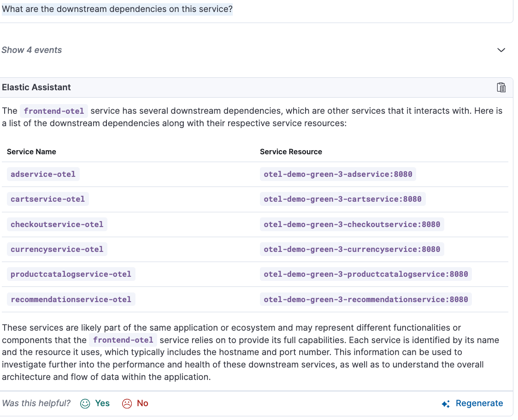This screenshot has height=420, width=518.
Task: Mark response as unhelpful with No
Action: 142,403
